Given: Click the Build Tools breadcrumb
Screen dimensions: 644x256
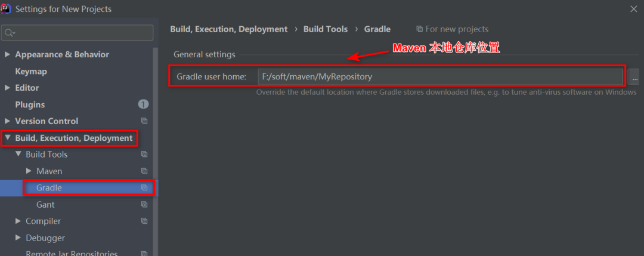Looking at the screenshot, I should 326,29.
